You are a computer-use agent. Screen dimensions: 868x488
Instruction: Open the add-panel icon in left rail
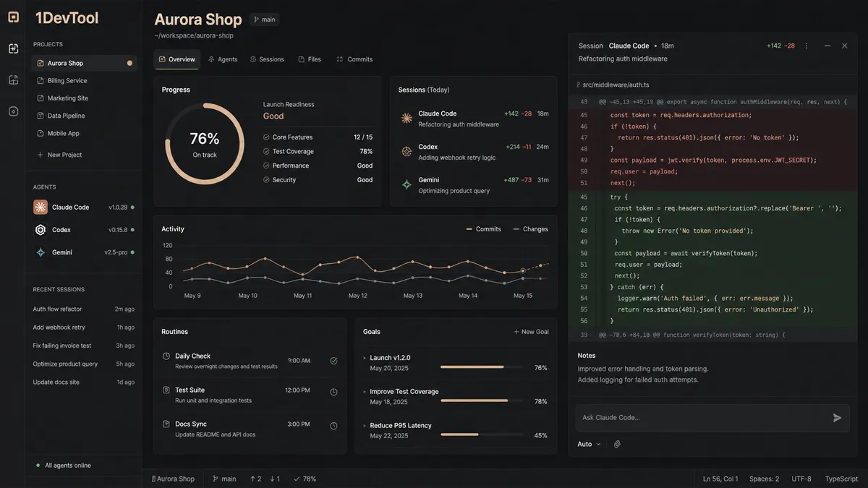(x=13, y=80)
